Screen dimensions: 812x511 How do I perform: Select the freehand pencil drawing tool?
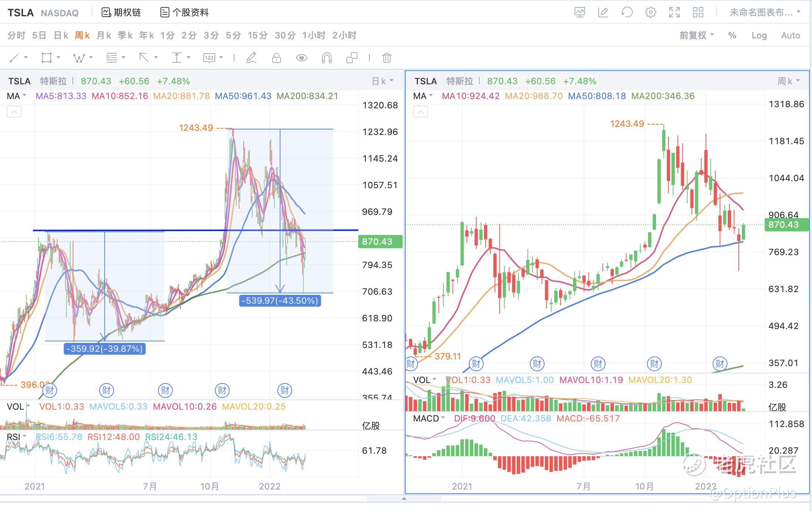[x=251, y=58]
